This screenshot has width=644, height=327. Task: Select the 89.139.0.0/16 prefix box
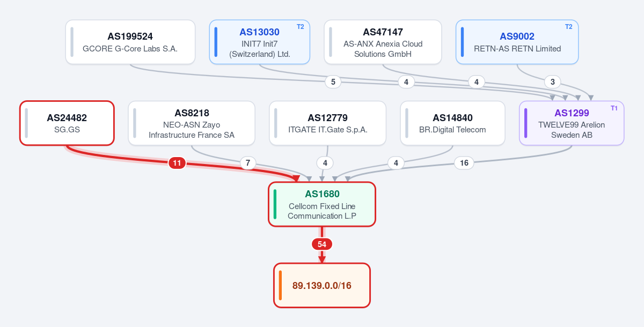322,285
